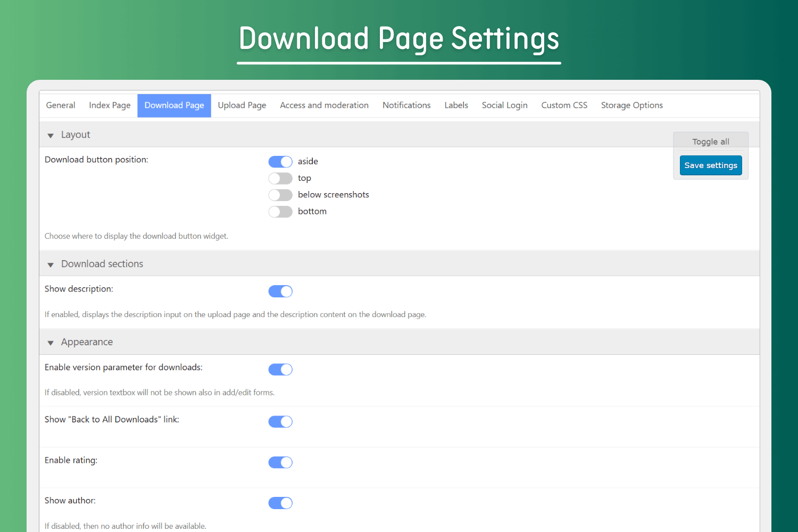Select the Download Page tab
The image size is (798, 532).
tap(174, 105)
